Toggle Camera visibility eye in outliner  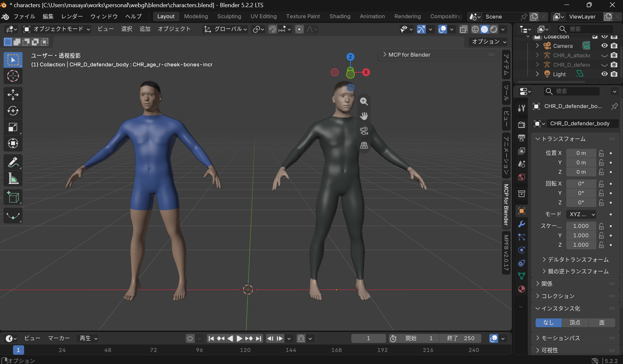pyautogui.click(x=604, y=46)
